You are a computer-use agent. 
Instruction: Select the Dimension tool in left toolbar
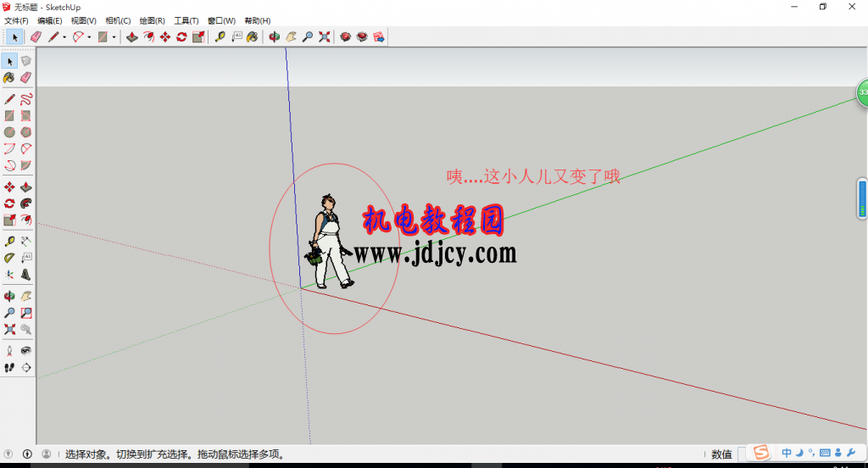(x=26, y=242)
